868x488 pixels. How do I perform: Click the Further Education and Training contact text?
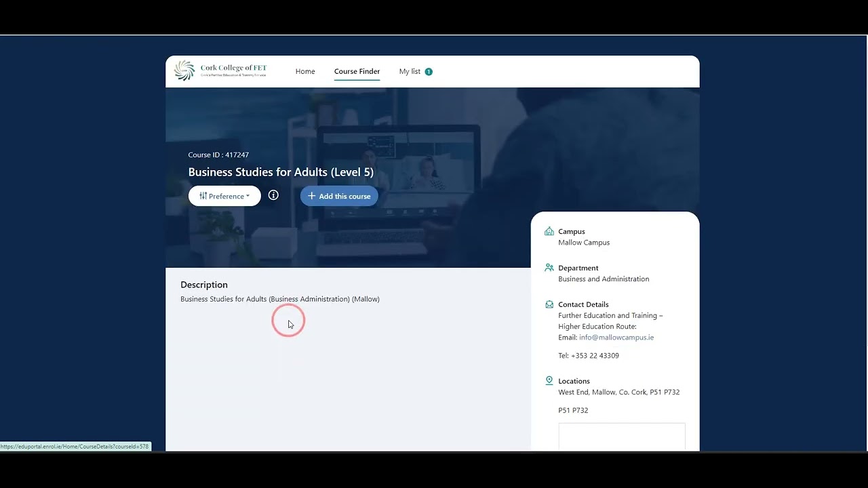[x=610, y=321]
